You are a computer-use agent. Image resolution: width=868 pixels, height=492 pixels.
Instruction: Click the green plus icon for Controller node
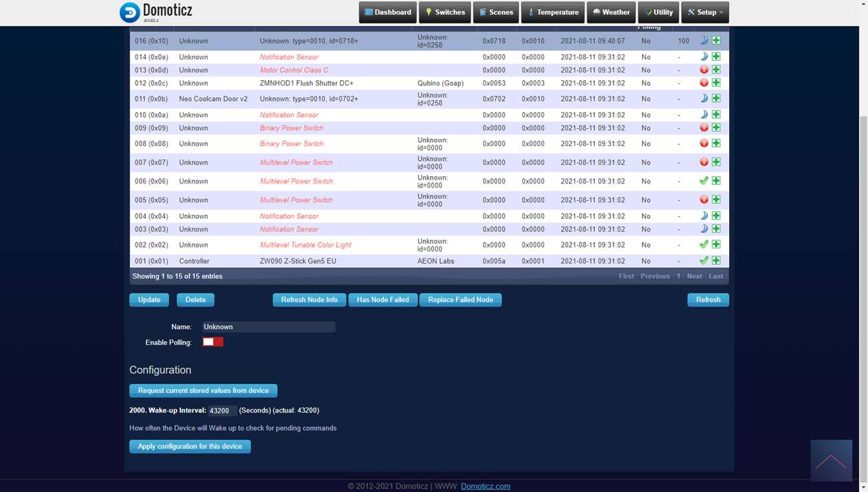pyautogui.click(x=716, y=261)
